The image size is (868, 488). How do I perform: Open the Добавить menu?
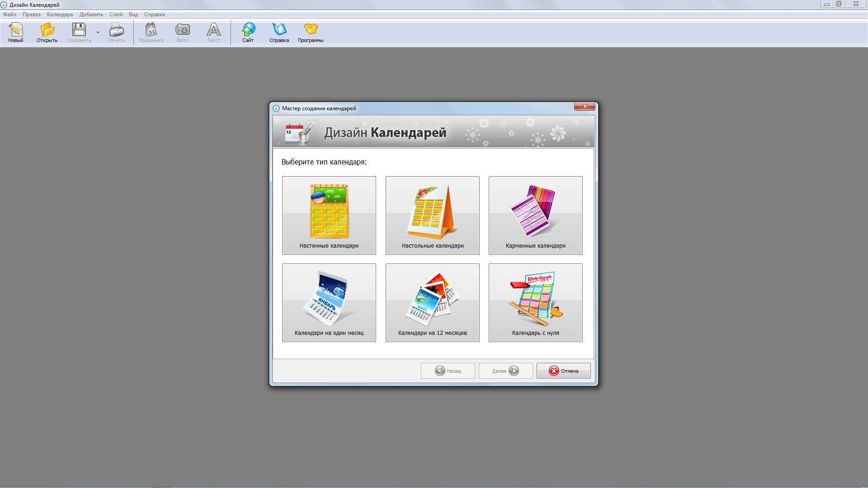click(91, 14)
